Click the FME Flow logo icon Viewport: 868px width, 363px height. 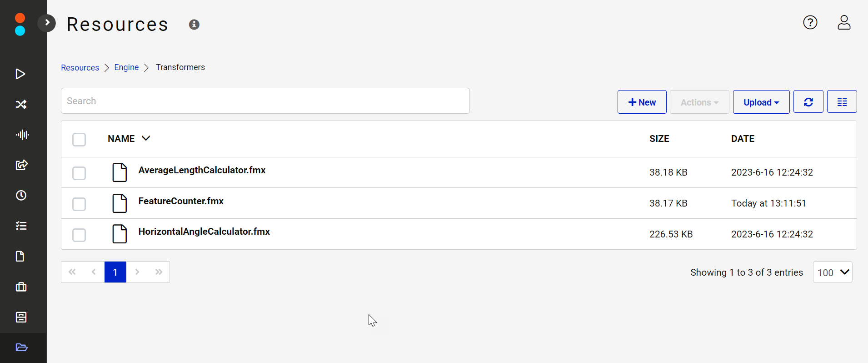click(20, 25)
